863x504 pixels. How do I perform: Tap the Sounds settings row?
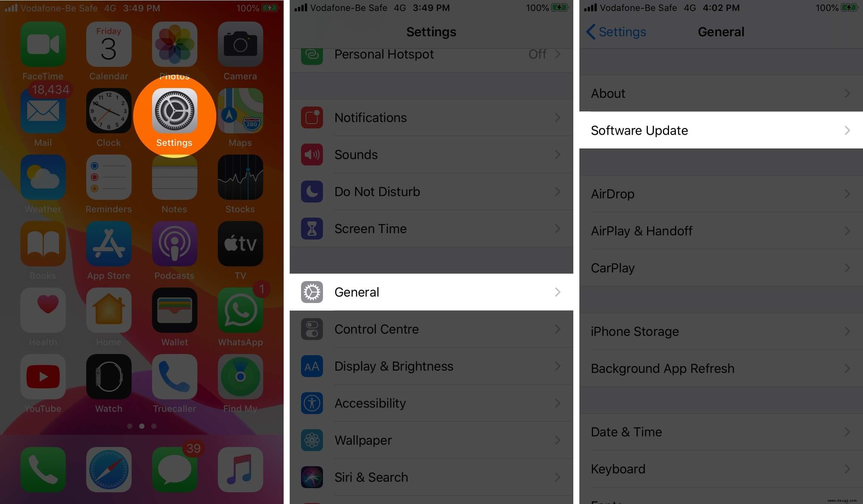click(431, 154)
